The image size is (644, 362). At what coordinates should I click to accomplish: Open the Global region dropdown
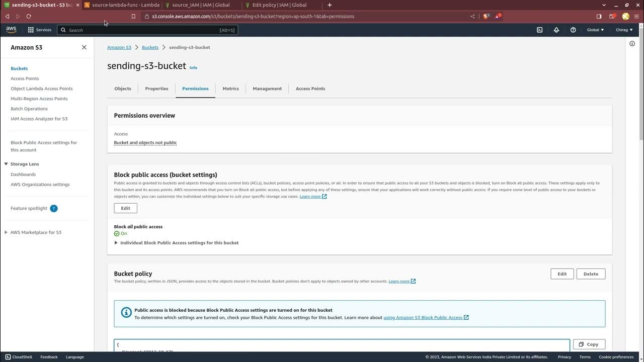point(595,30)
